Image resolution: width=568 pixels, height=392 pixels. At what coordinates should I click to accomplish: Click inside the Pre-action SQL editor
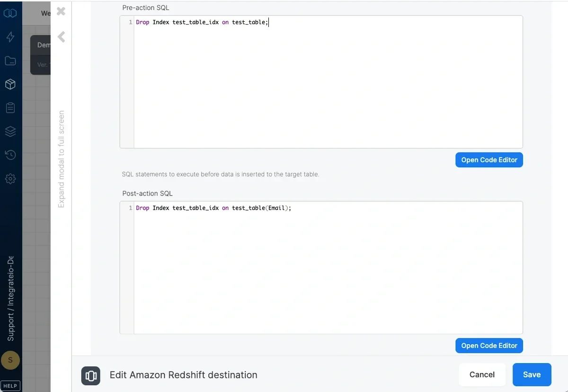point(308,71)
